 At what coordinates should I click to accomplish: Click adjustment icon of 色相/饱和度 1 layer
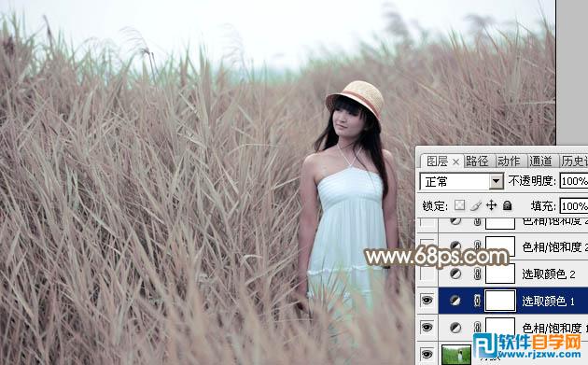coord(455,328)
